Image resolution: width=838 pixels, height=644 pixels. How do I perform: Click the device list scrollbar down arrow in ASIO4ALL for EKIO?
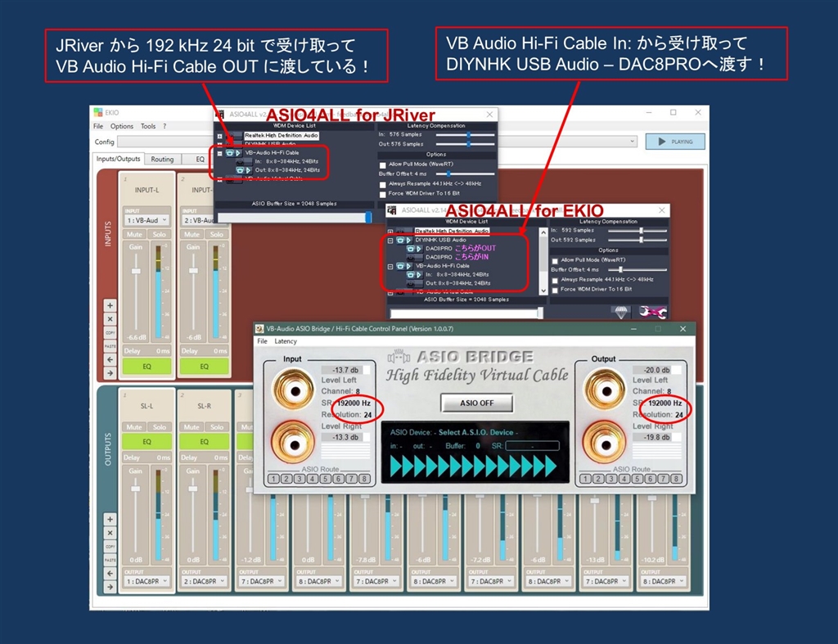click(x=543, y=291)
